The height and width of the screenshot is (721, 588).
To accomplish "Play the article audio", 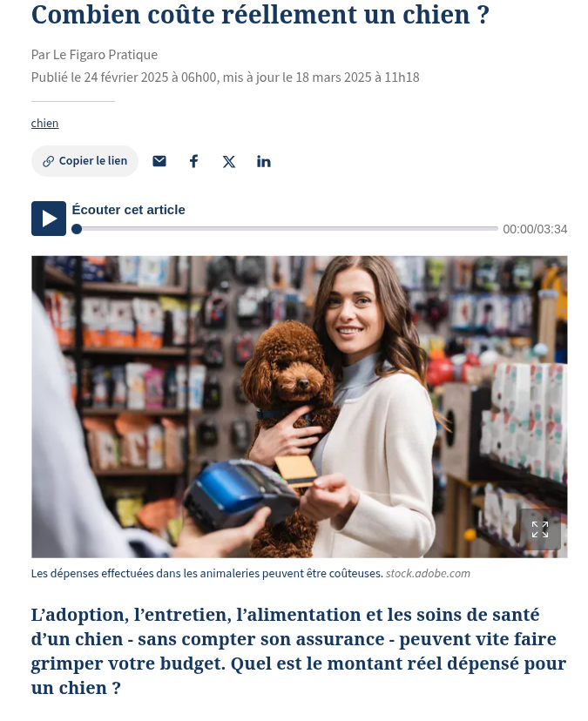I will pyautogui.click(x=49, y=219).
